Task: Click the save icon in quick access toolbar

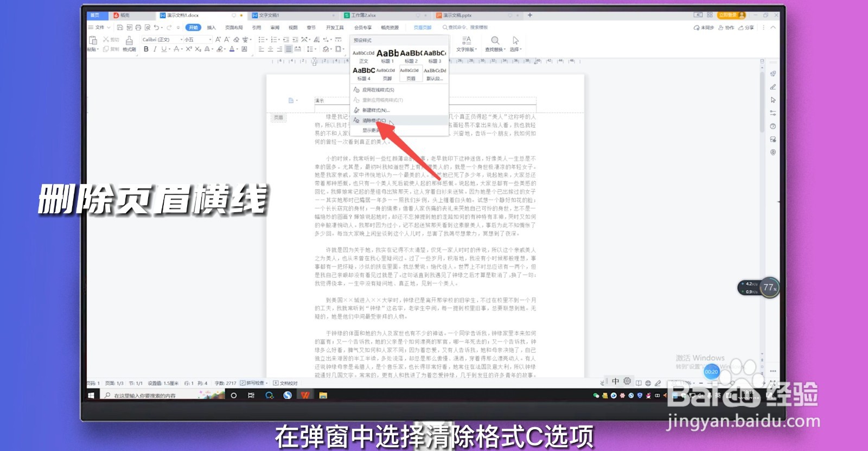Action: (x=120, y=27)
